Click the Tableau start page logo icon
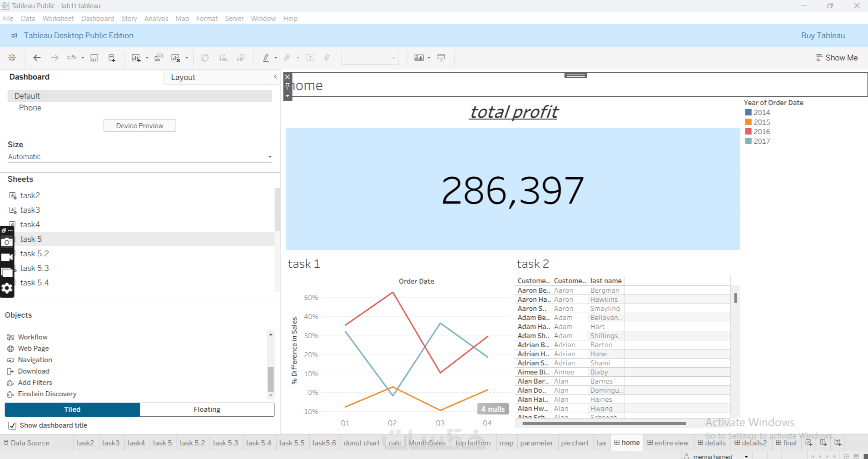This screenshot has height=459, width=868. [x=12, y=58]
